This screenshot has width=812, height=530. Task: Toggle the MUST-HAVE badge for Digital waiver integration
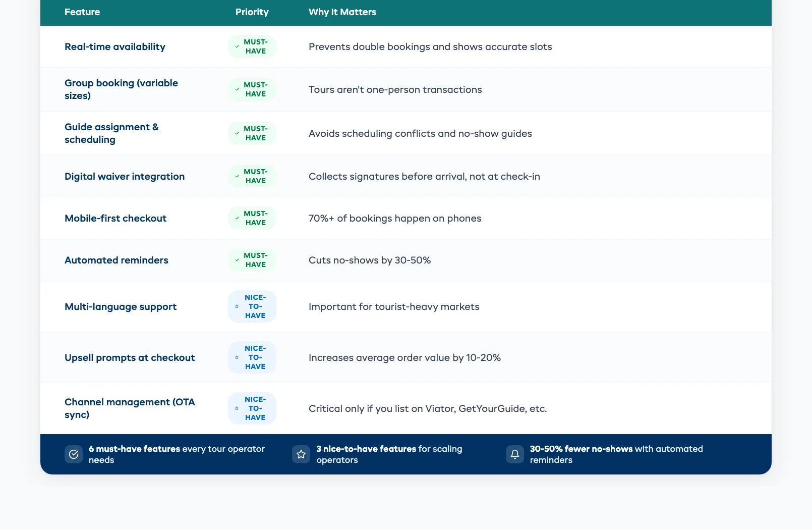(252, 176)
